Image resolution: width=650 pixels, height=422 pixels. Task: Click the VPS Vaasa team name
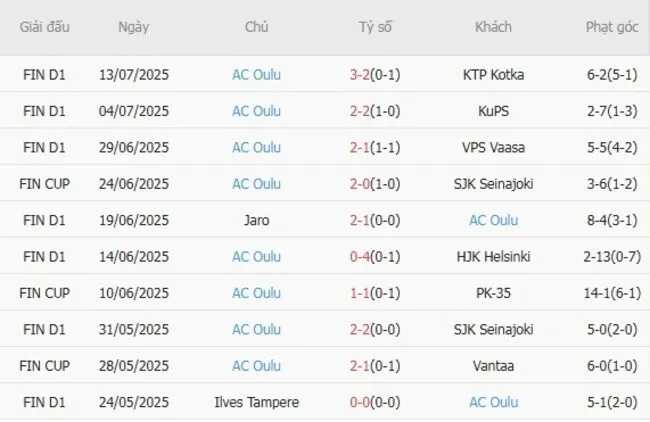tap(493, 147)
